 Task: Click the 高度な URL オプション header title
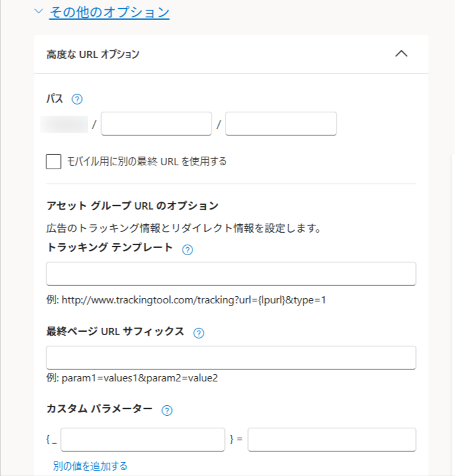pos(93,54)
